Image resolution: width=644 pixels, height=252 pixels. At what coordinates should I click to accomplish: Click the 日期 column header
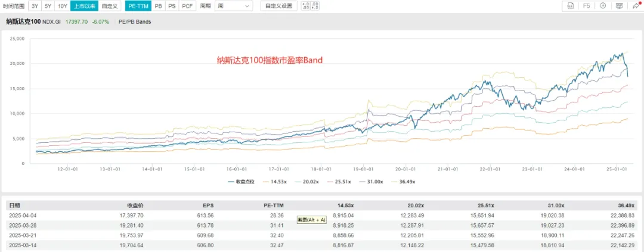[14, 205]
